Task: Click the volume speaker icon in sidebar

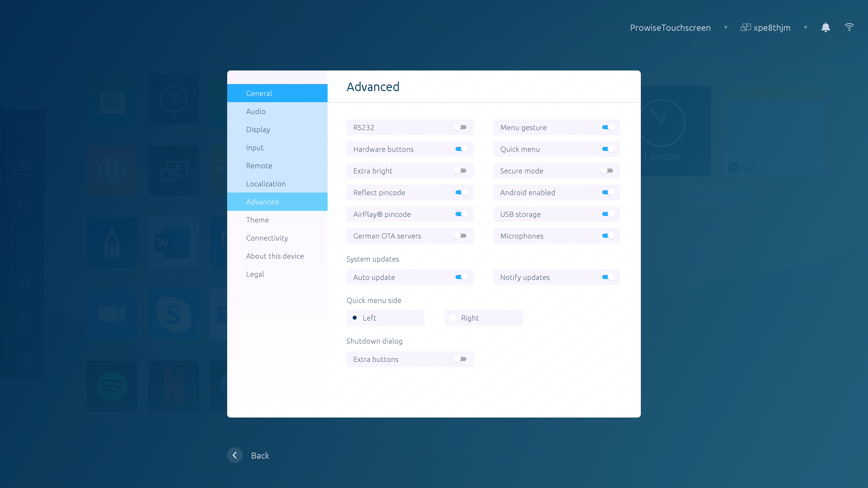Action: click(24, 242)
